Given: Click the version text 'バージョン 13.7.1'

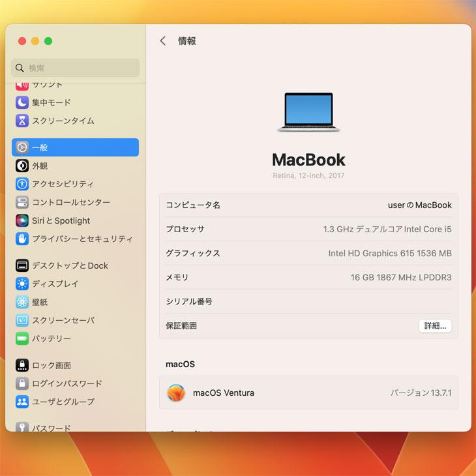Looking at the screenshot, I should pyautogui.click(x=421, y=393).
